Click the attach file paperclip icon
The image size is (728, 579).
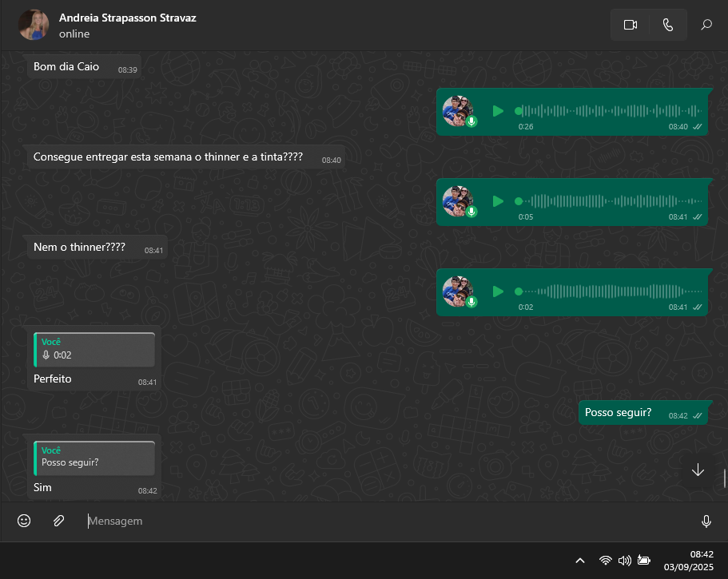[x=58, y=521]
